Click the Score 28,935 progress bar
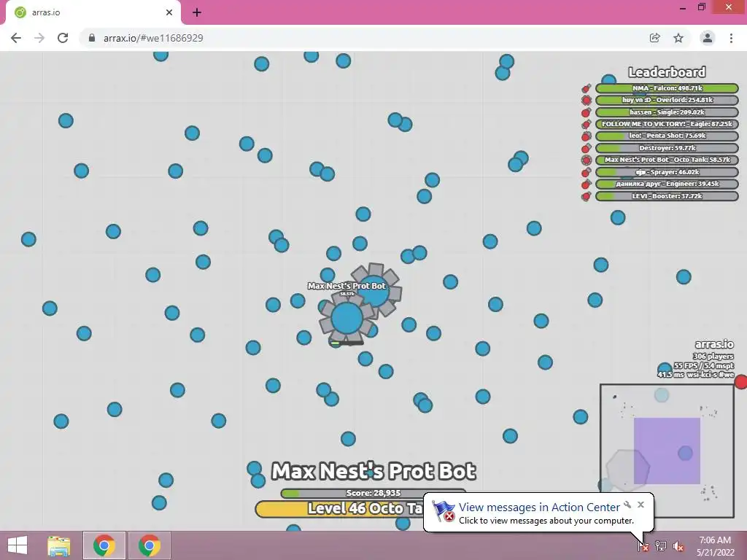 373,493
